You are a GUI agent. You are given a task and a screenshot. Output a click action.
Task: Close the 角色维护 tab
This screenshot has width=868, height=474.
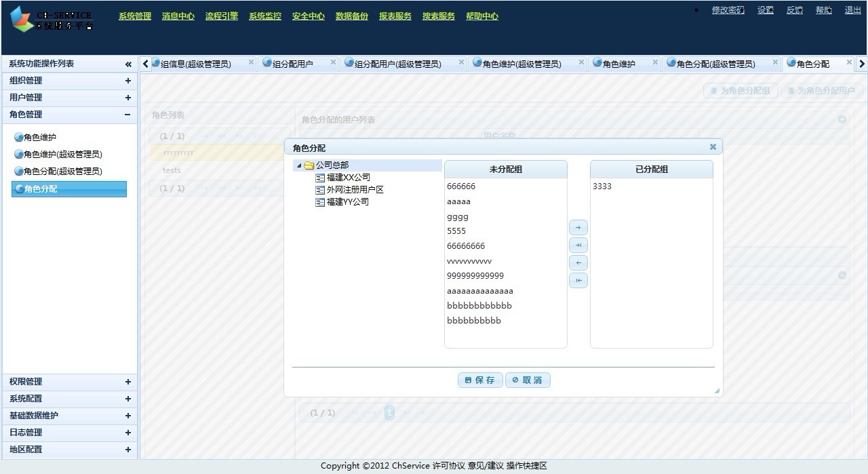[x=655, y=62]
